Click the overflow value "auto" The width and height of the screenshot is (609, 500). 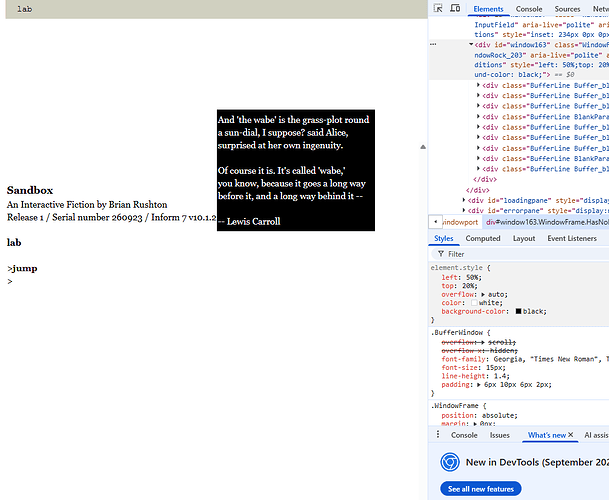[x=496, y=294]
